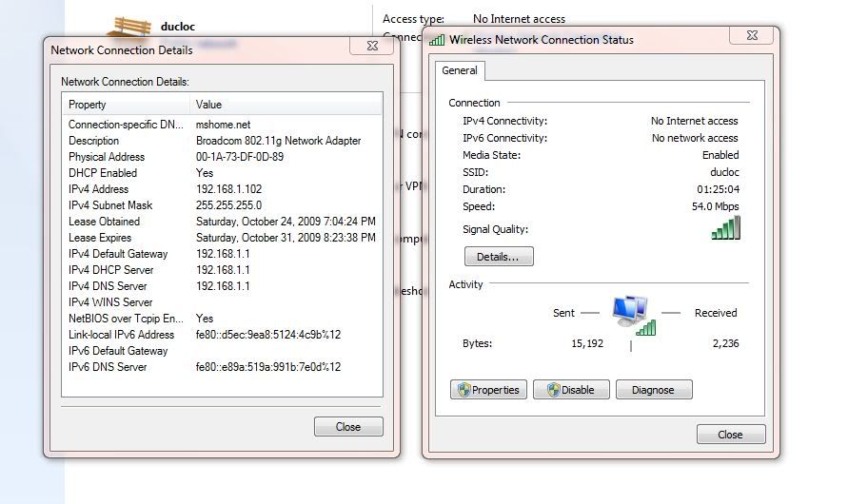Viewport: 868px width, 504px height.
Task: Click the IPv4 Connectivity label
Action: tap(504, 121)
